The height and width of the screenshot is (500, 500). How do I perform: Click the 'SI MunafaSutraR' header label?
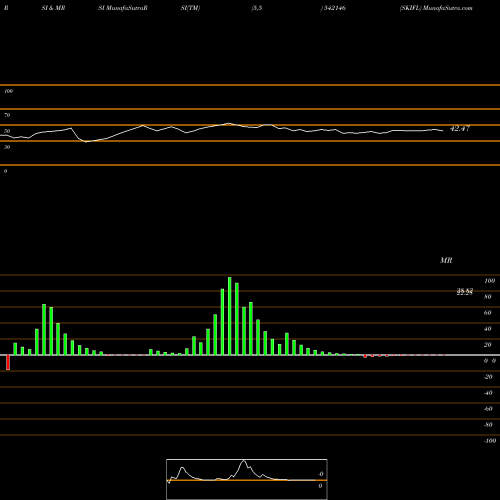(x=123, y=8)
